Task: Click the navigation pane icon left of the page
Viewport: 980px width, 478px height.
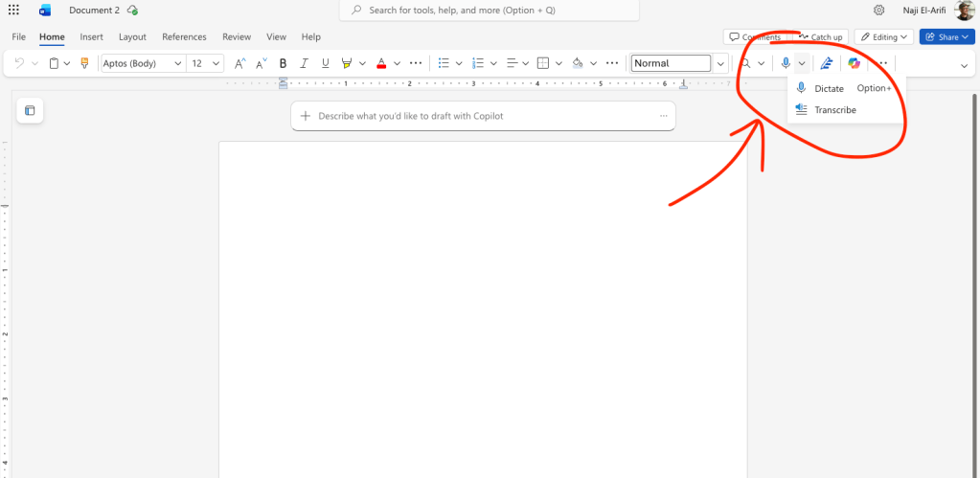Action: coord(30,111)
